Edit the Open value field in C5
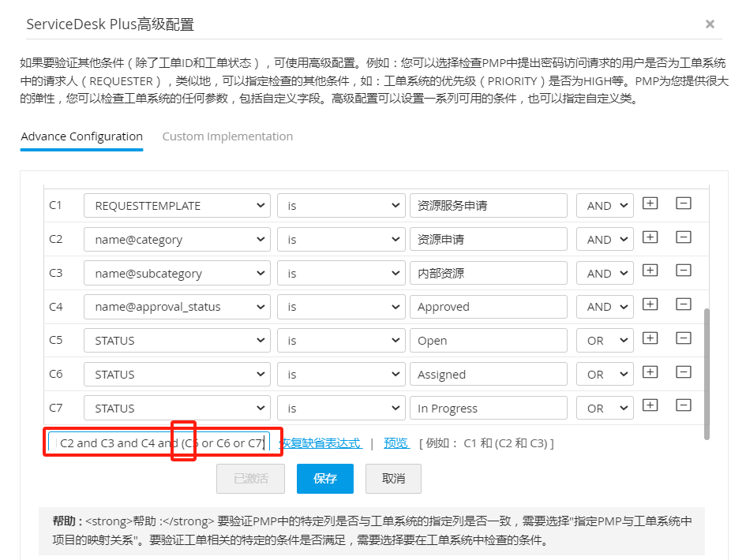746x560 pixels. (489, 341)
